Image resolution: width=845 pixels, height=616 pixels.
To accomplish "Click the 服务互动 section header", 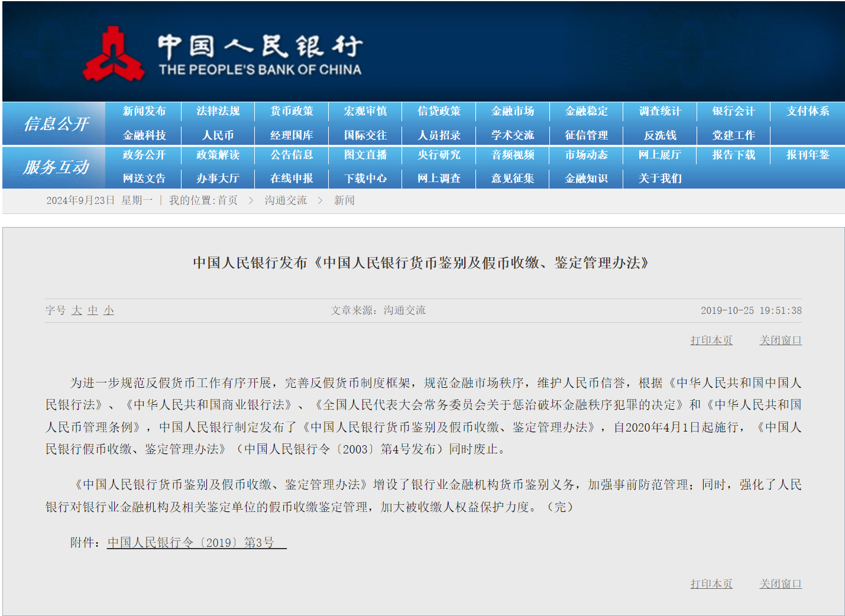I will tap(56, 167).
